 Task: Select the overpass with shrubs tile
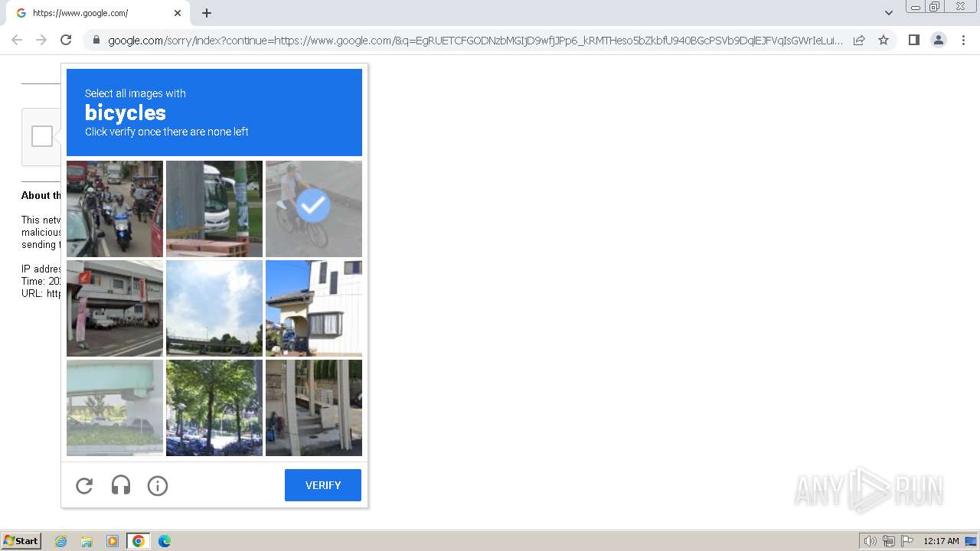pos(115,408)
